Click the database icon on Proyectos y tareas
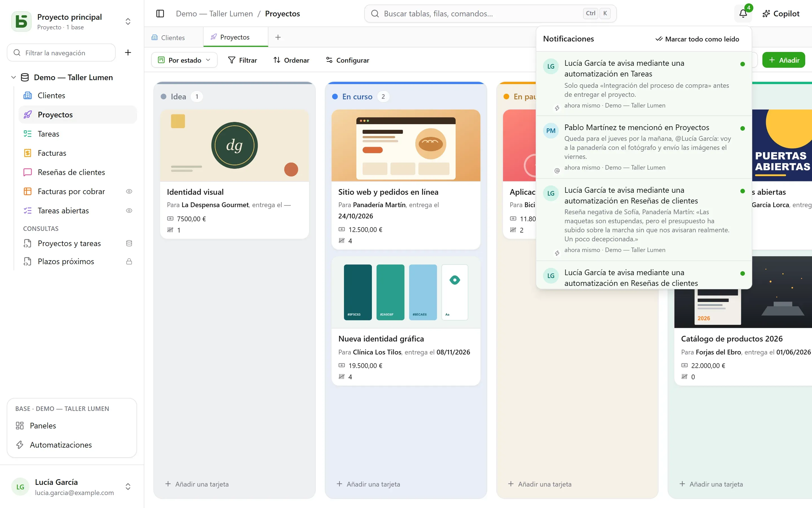The image size is (812, 508). tap(129, 243)
